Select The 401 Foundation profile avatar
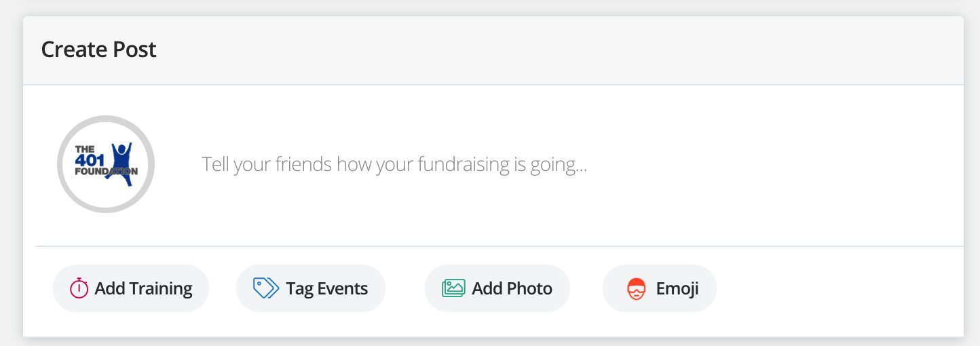The image size is (980, 346). pyautogui.click(x=106, y=164)
